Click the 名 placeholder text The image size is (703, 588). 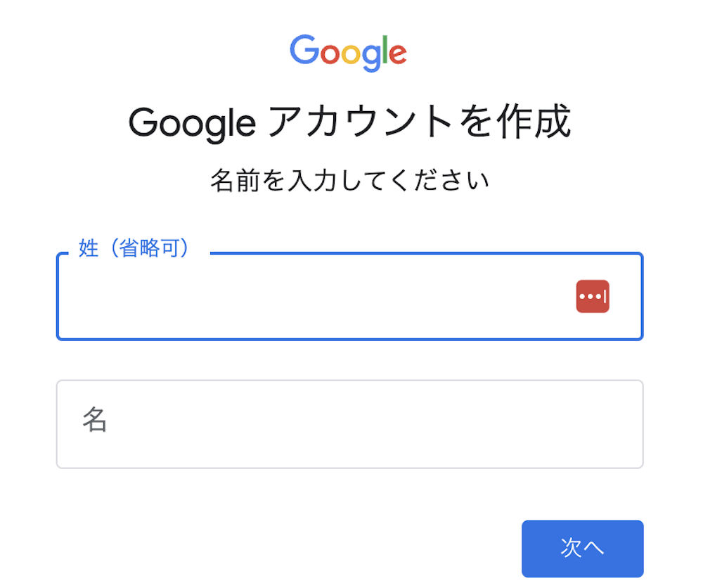(x=95, y=420)
